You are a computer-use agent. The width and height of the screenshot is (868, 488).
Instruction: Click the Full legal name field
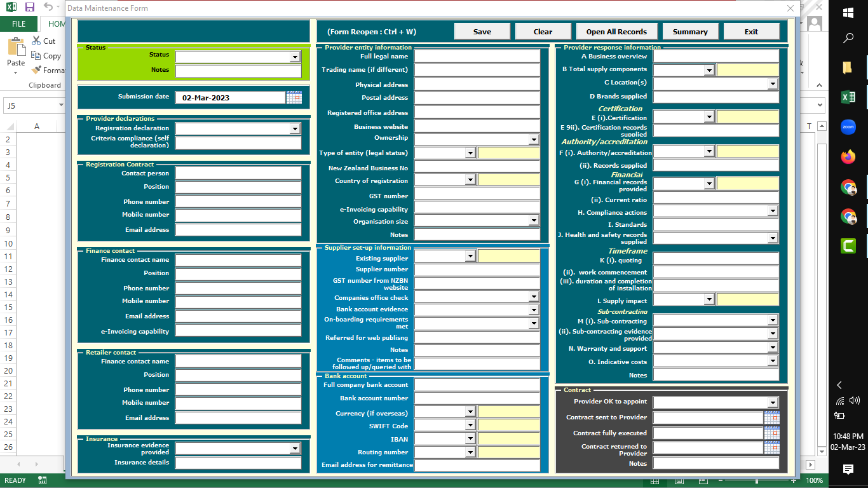click(x=477, y=57)
